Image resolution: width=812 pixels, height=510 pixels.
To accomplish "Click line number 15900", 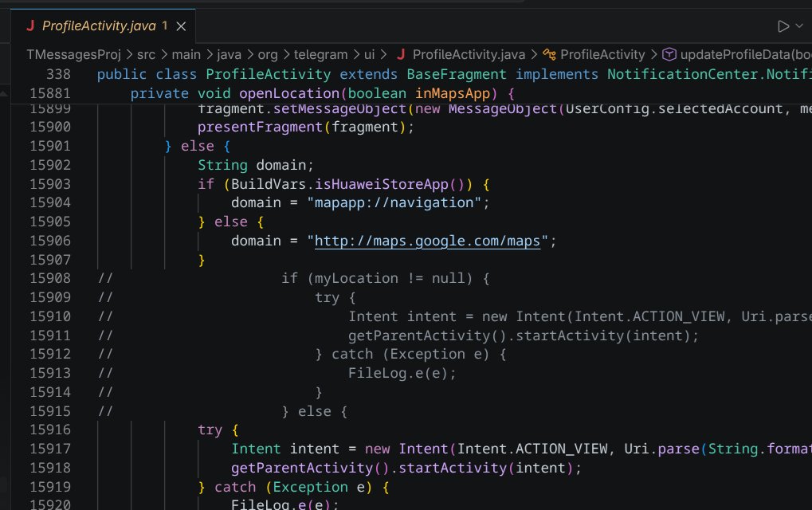I will (x=50, y=127).
